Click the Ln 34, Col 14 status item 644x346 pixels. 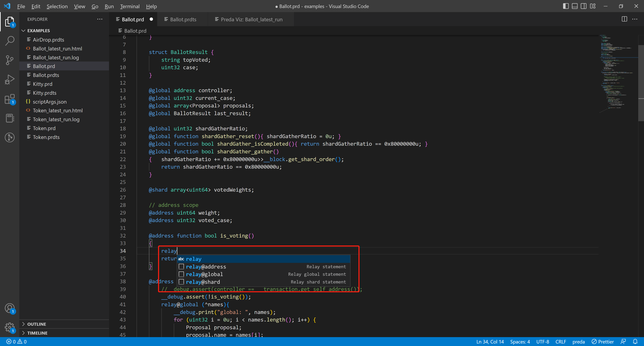click(490, 341)
